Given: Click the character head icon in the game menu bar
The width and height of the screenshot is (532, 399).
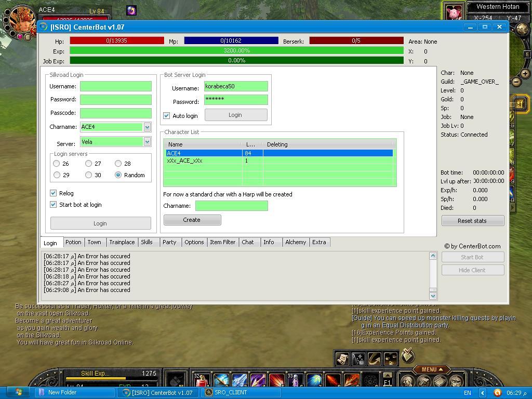Looking at the screenshot, I should [x=408, y=381].
